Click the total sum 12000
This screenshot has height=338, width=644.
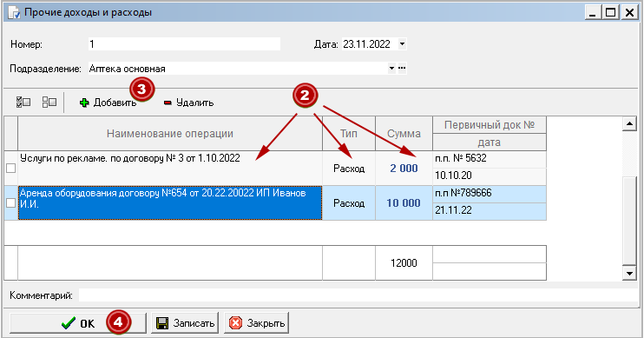404,263
